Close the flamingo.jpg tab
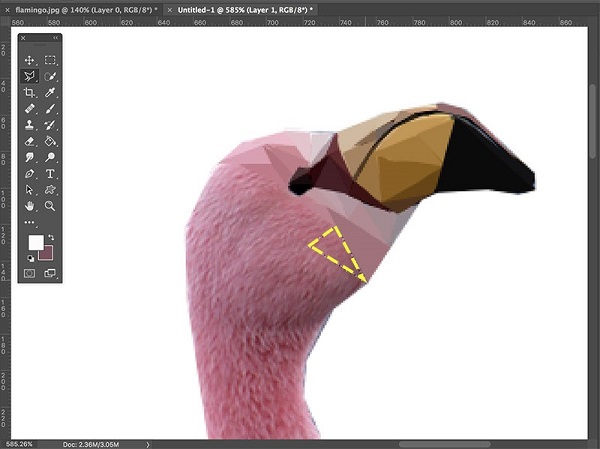The height and width of the screenshot is (449, 600). click(7, 10)
